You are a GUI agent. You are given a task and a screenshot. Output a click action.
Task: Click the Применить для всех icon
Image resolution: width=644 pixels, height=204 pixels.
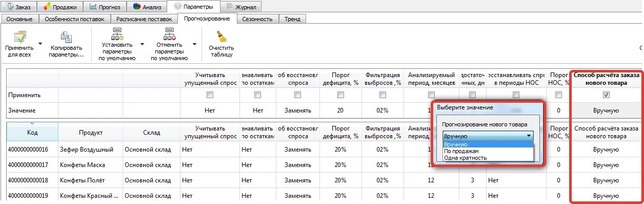tap(19, 36)
